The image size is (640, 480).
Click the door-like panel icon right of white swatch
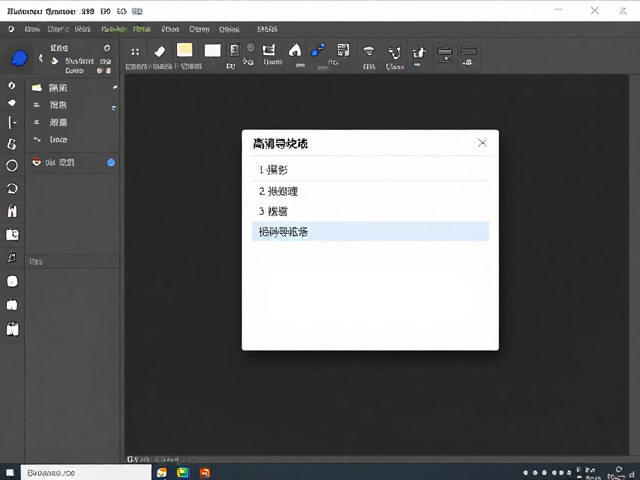click(x=234, y=51)
